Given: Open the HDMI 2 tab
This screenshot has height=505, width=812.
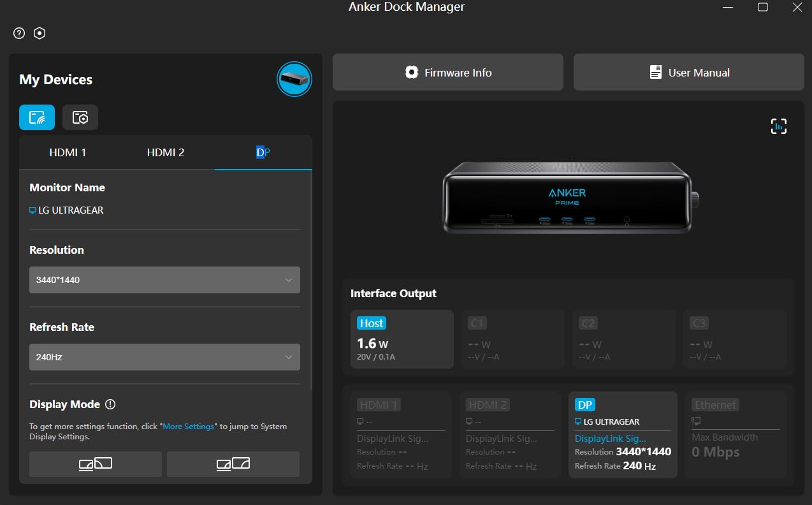Looking at the screenshot, I should point(166,152).
